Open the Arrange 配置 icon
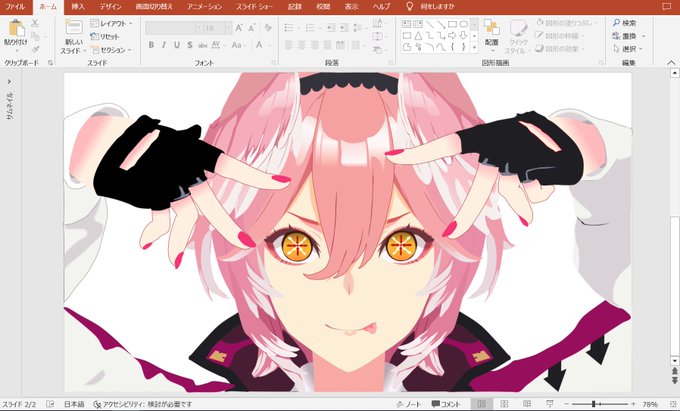 [x=491, y=28]
